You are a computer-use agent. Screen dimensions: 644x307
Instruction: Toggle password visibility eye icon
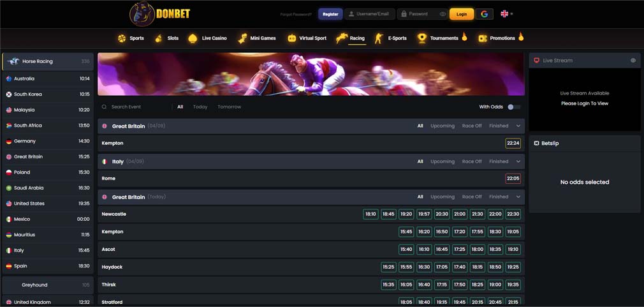(x=443, y=14)
